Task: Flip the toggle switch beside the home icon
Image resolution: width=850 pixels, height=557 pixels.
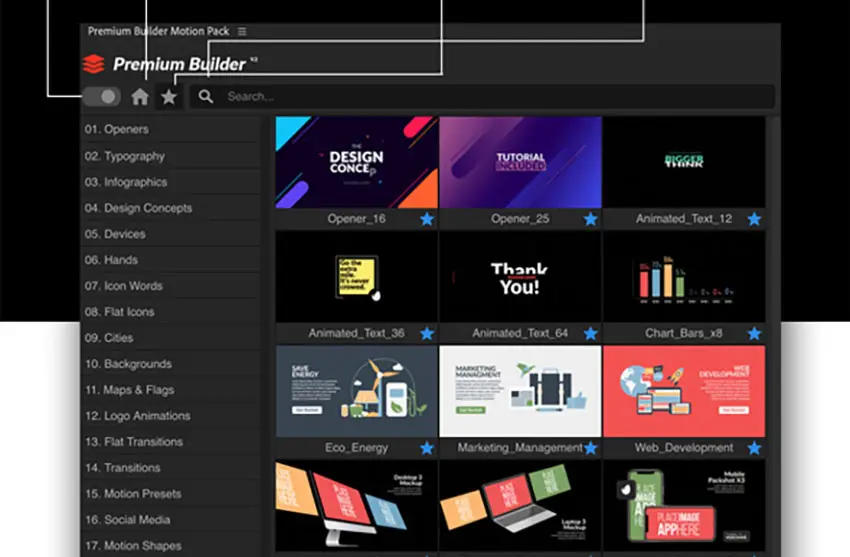Action: [101, 97]
